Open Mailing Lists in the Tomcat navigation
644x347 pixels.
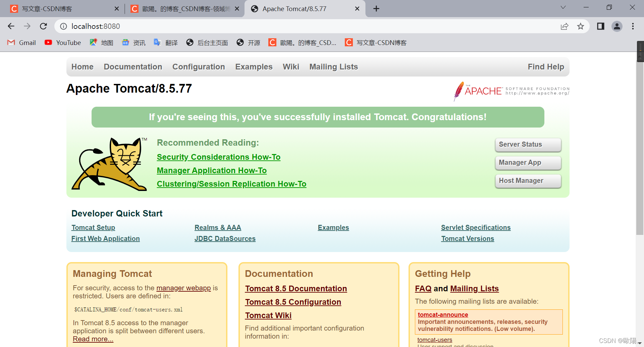pyautogui.click(x=334, y=67)
